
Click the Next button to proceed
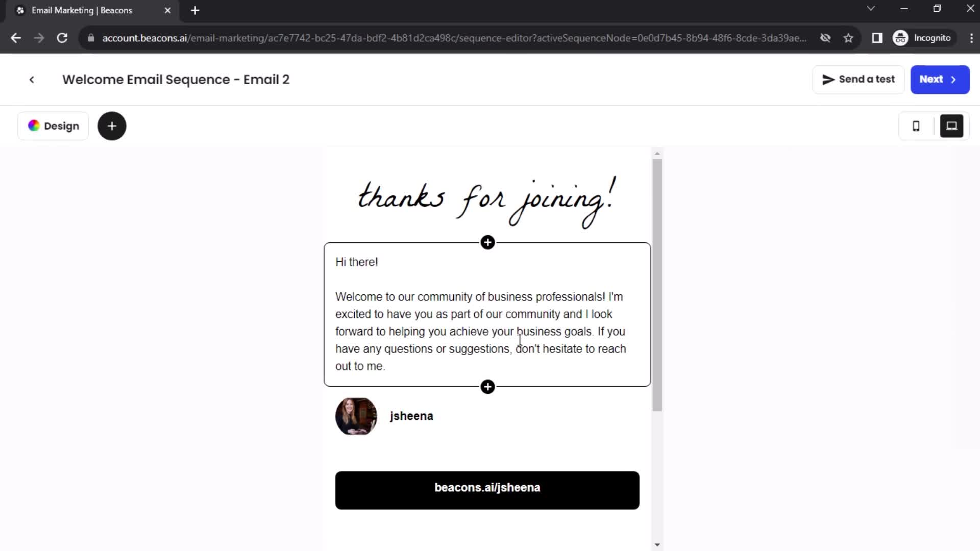tap(939, 79)
